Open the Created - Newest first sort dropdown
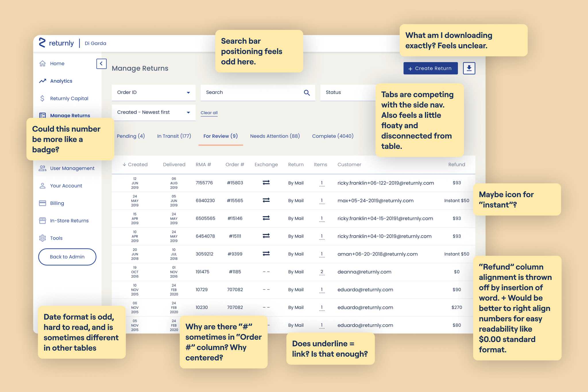 pyautogui.click(x=154, y=112)
